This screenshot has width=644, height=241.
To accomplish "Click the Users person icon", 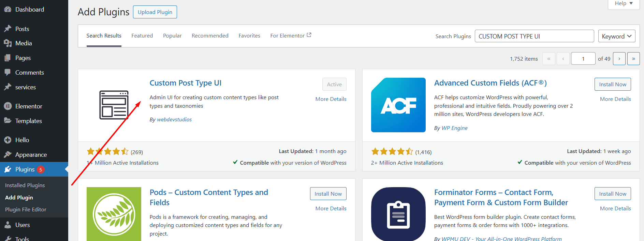I will 8,225.
